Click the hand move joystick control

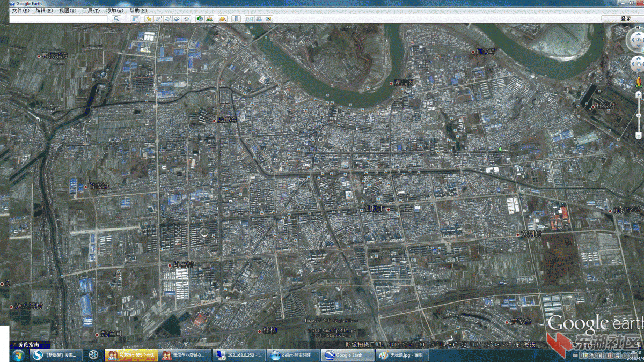click(639, 64)
